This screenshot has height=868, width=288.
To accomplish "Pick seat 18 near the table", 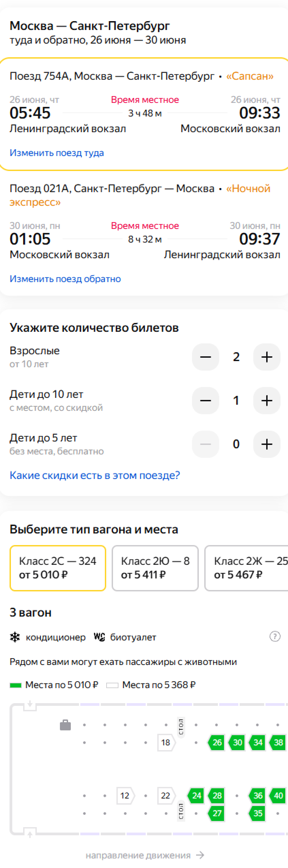I will click(165, 742).
